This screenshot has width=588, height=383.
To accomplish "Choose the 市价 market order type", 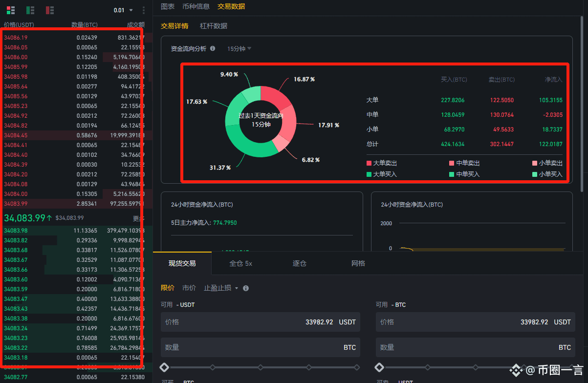I will (189, 288).
